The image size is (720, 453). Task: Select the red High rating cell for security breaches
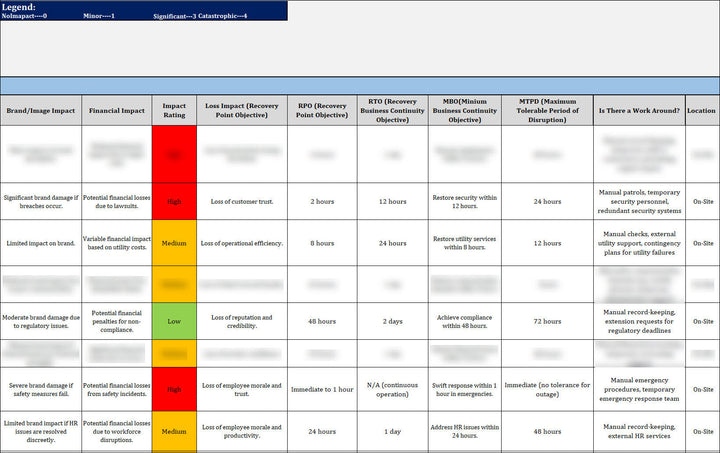tap(174, 201)
